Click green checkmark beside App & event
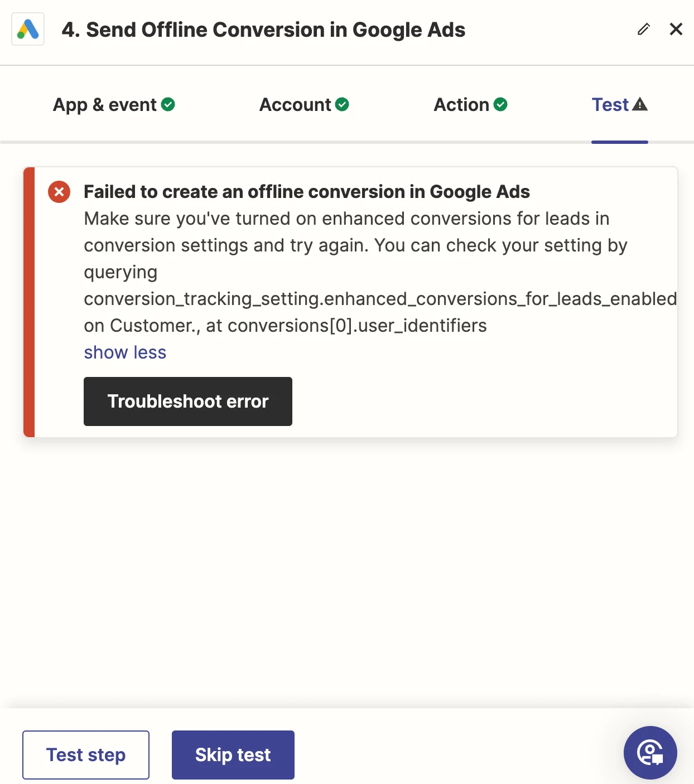This screenshot has height=784, width=694. tap(168, 104)
